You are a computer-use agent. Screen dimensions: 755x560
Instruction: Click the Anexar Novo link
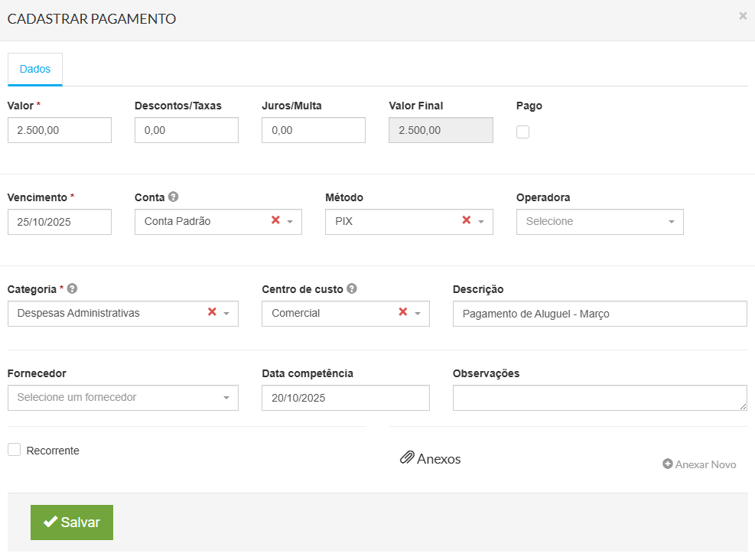(x=699, y=464)
